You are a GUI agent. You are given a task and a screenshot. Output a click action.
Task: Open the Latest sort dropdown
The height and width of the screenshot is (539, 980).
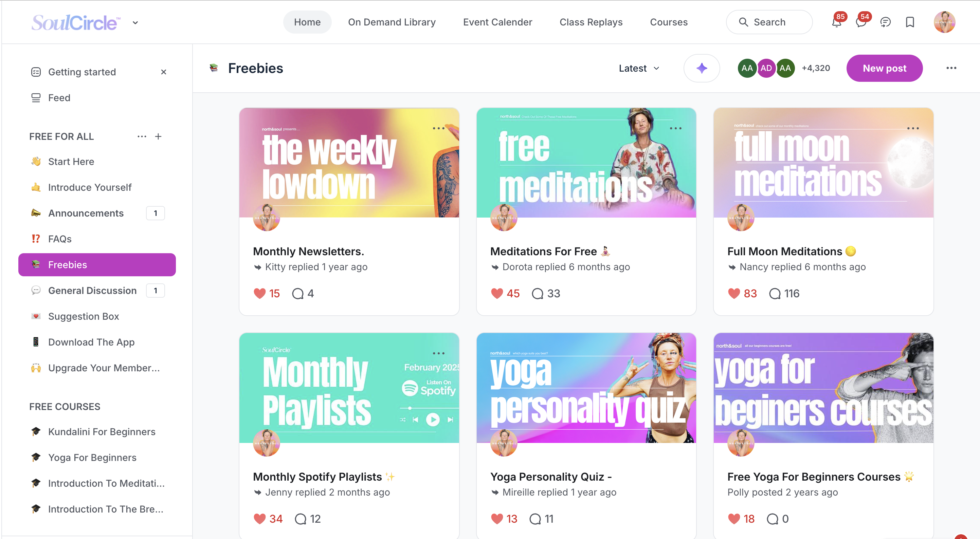tap(639, 68)
